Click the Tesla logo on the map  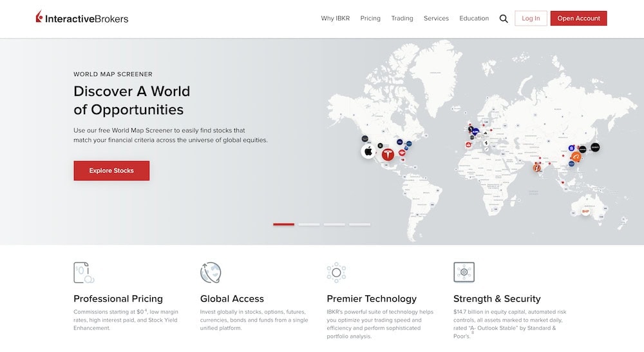click(388, 154)
